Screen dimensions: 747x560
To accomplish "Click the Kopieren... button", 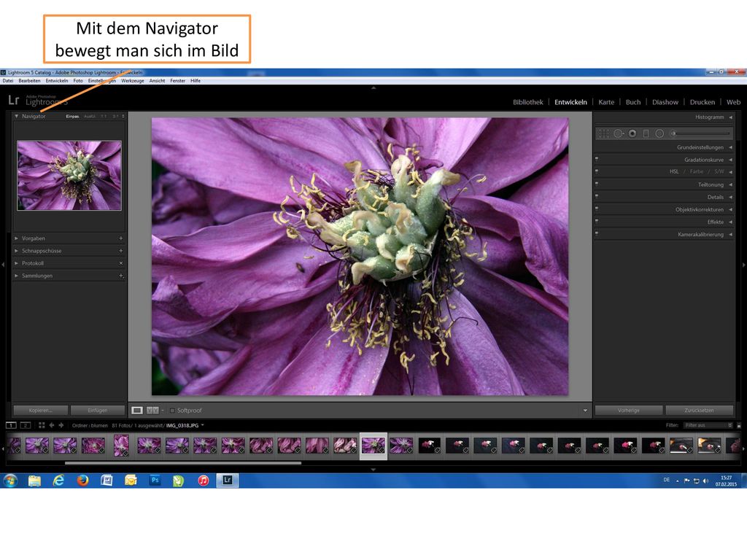I will [x=41, y=410].
